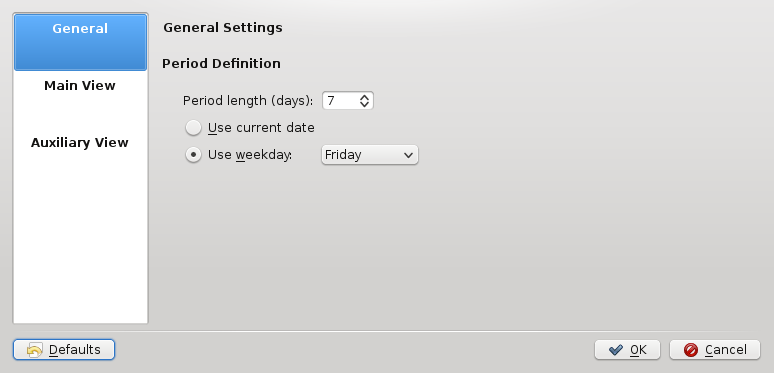Click the 'Use current date' label text
The height and width of the screenshot is (373, 774).
click(x=261, y=128)
